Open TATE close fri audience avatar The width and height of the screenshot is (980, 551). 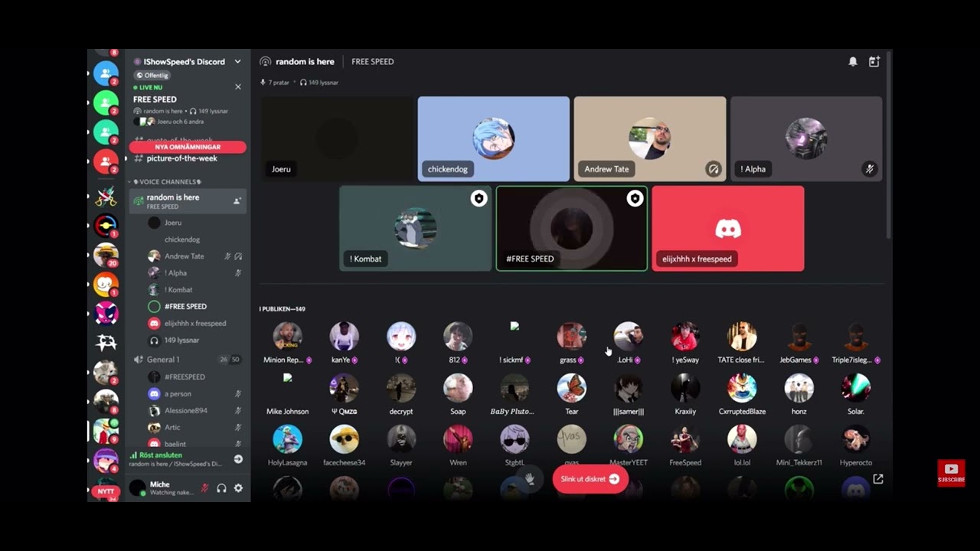[741, 336]
